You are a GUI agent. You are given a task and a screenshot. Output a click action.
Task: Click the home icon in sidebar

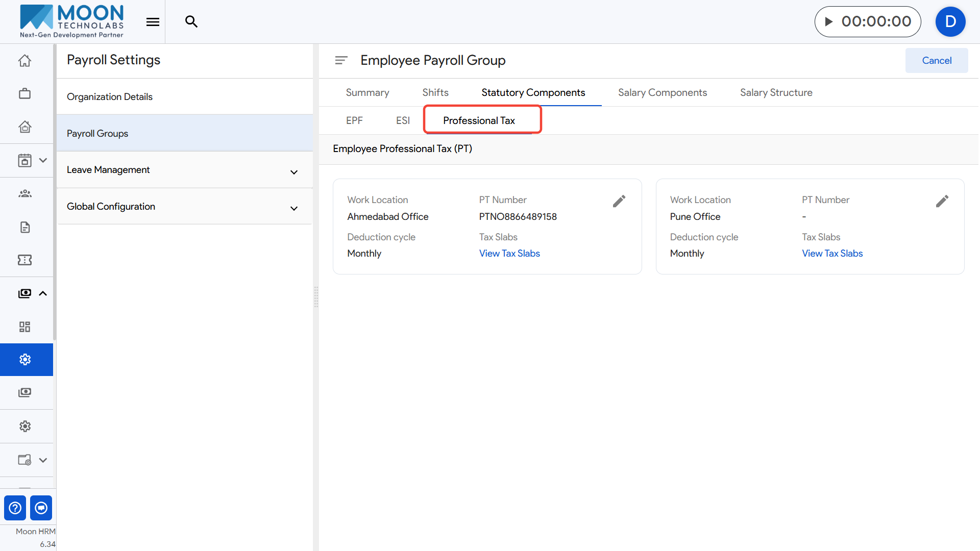(24, 61)
